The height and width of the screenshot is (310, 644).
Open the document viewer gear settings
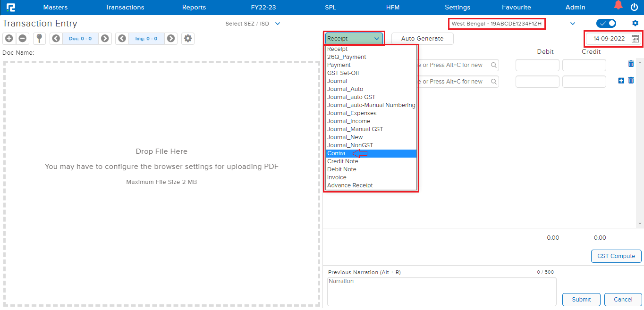188,39
